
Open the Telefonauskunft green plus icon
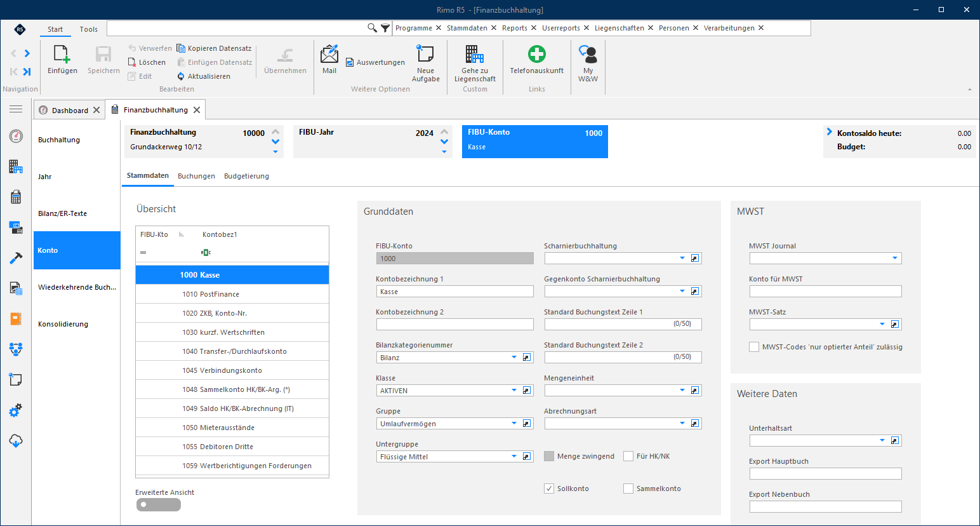point(537,54)
